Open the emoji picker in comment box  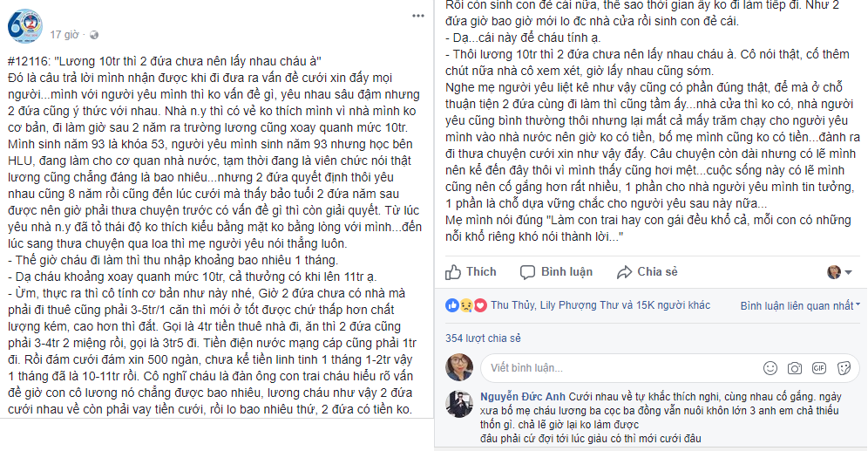770,367
